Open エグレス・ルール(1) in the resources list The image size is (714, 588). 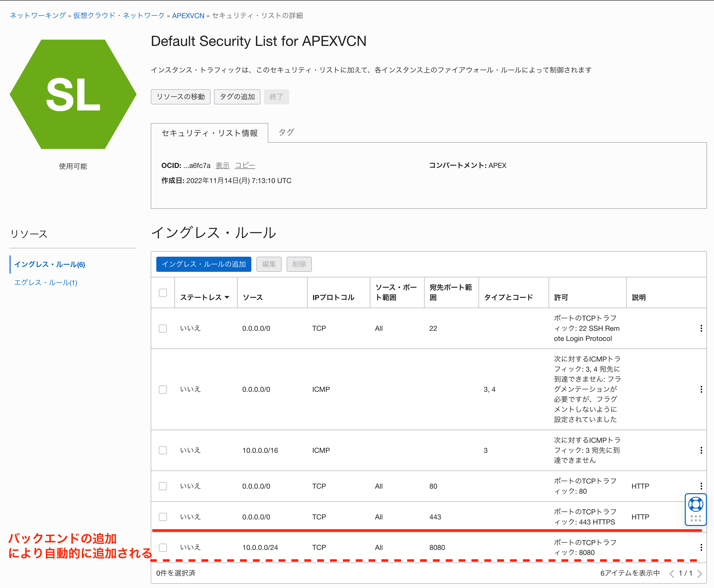(x=46, y=282)
